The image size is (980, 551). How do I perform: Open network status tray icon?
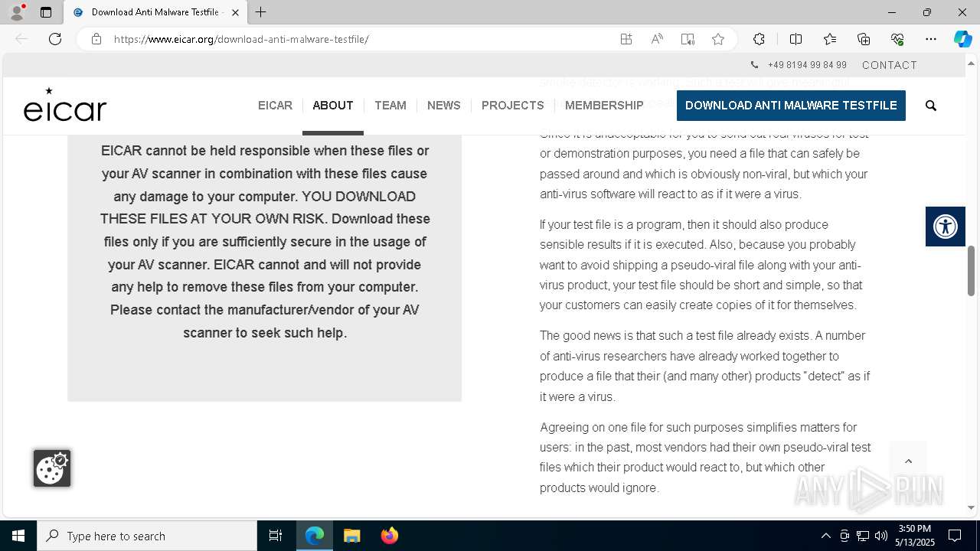(x=863, y=536)
